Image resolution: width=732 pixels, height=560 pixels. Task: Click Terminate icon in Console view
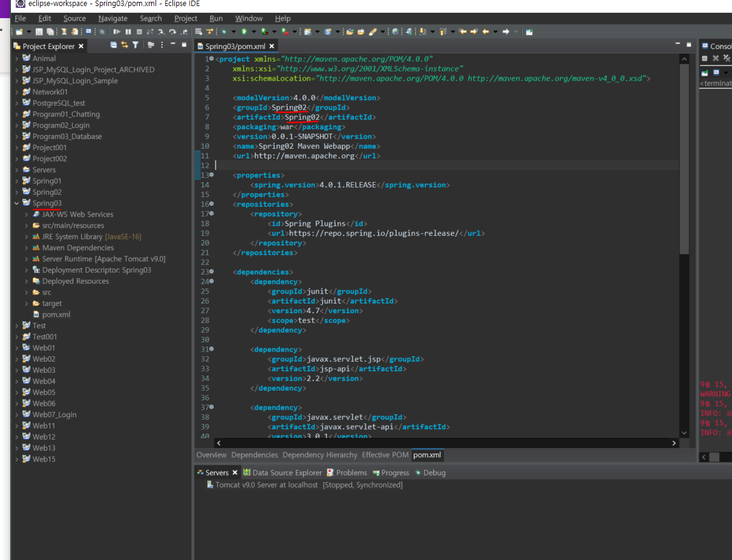pos(704,58)
